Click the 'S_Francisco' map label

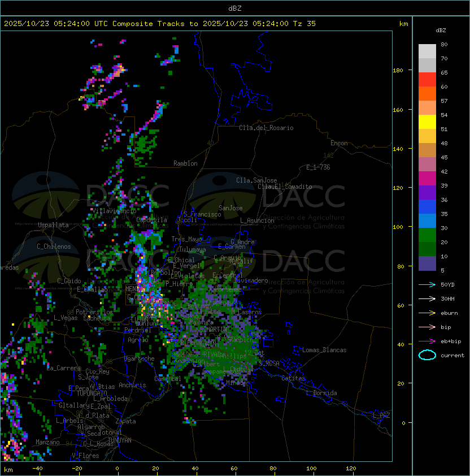(x=202, y=214)
